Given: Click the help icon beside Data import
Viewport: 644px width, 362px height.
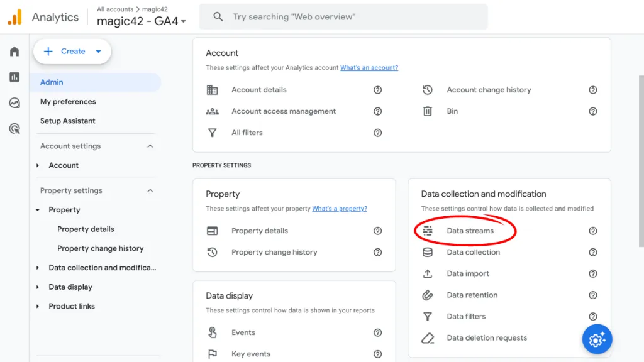Looking at the screenshot, I should (592, 273).
